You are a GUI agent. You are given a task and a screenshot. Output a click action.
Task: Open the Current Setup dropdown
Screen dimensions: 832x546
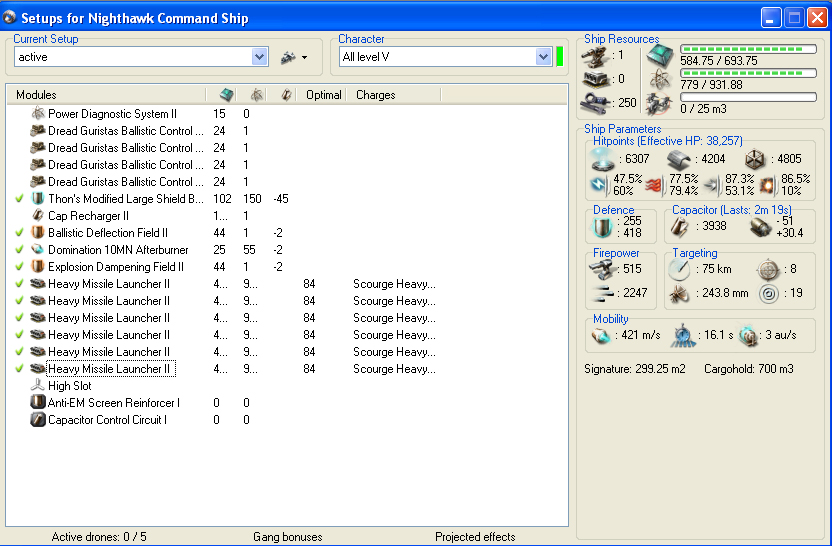(259, 57)
